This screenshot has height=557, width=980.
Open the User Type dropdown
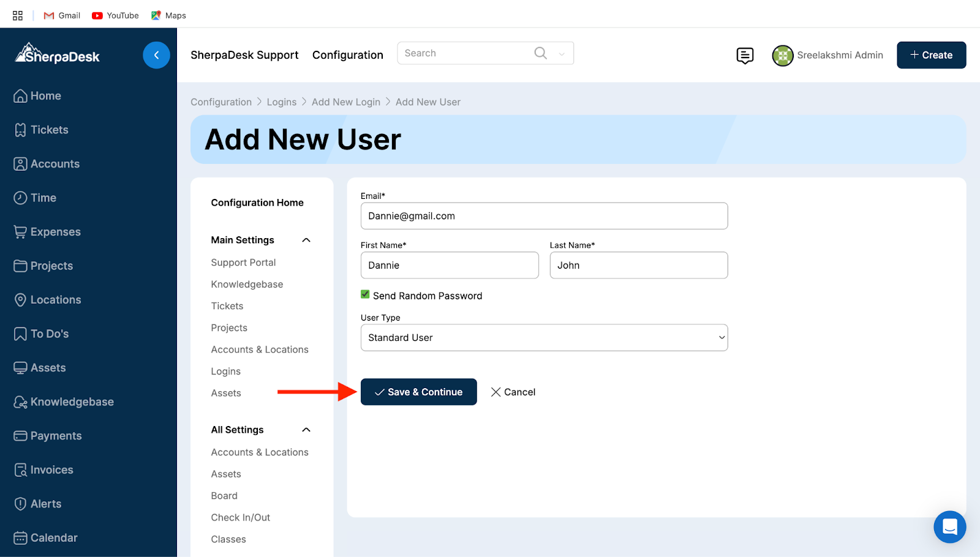544,338
